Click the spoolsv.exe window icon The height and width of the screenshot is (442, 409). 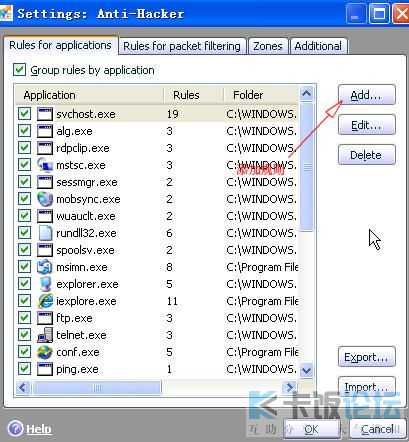tap(45, 250)
